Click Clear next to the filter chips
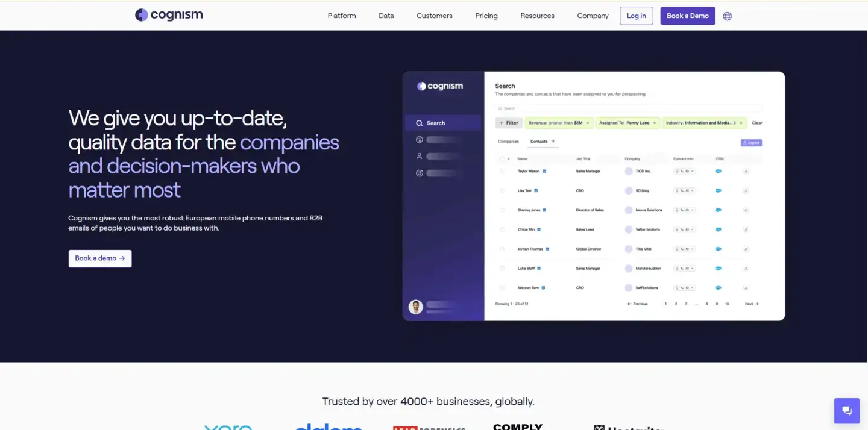Viewport: 868px width, 430px height. (757, 123)
